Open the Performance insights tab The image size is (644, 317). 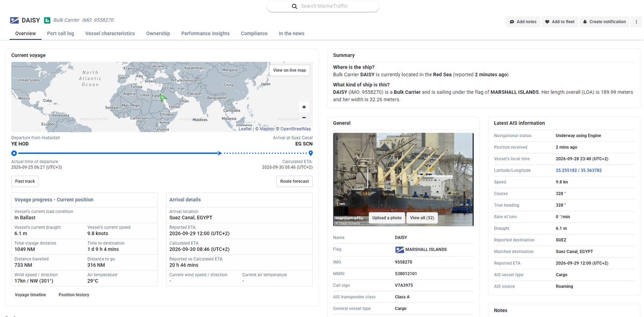coord(205,34)
